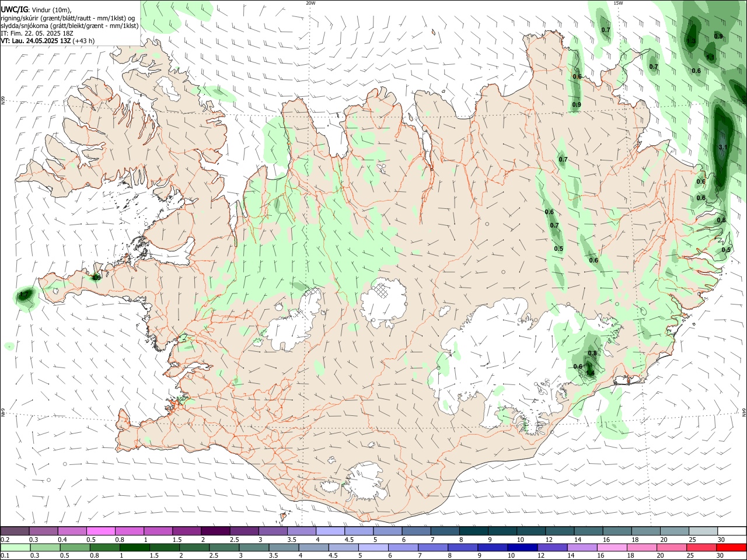Click the upper legend value "0.2"

point(5,540)
